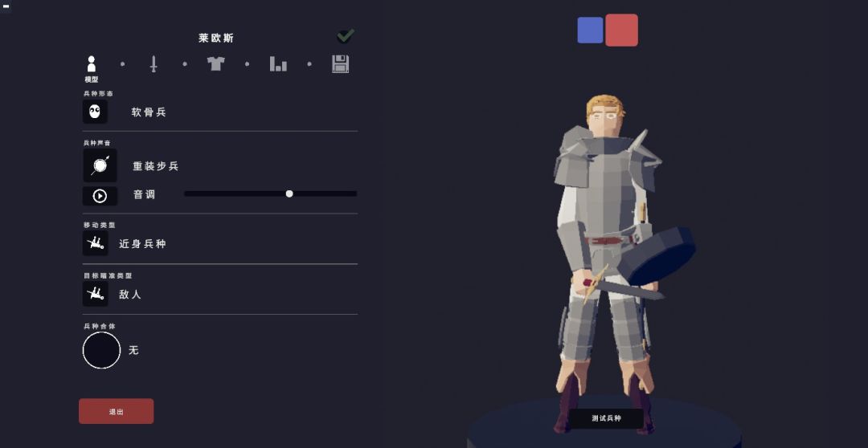
Task: Click the 软骨兵 unit form face icon
Action: click(95, 112)
